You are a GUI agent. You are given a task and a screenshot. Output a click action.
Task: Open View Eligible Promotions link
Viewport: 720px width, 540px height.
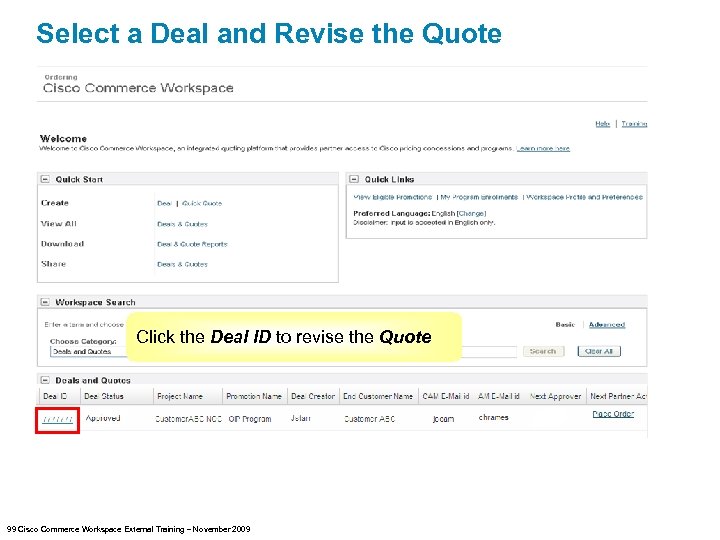(393, 197)
